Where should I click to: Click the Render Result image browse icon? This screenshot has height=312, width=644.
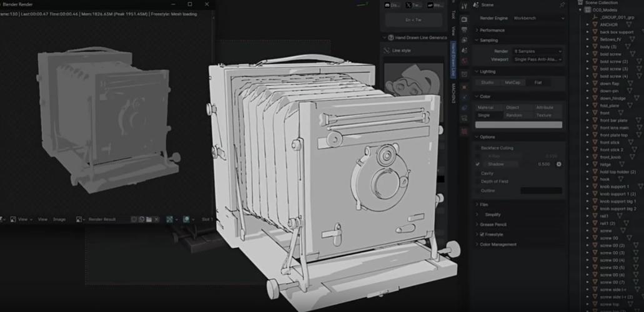pyautogui.click(x=79, y=220)
